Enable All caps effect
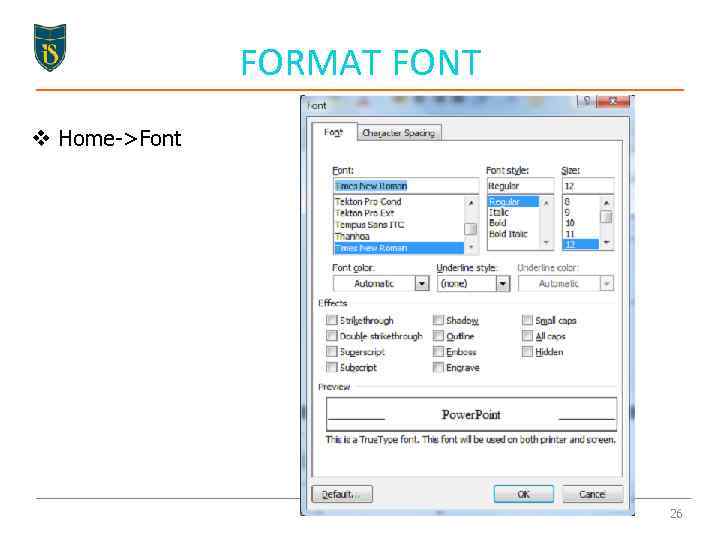This screenshot has height=540, width=720. (x=527, y=336)
